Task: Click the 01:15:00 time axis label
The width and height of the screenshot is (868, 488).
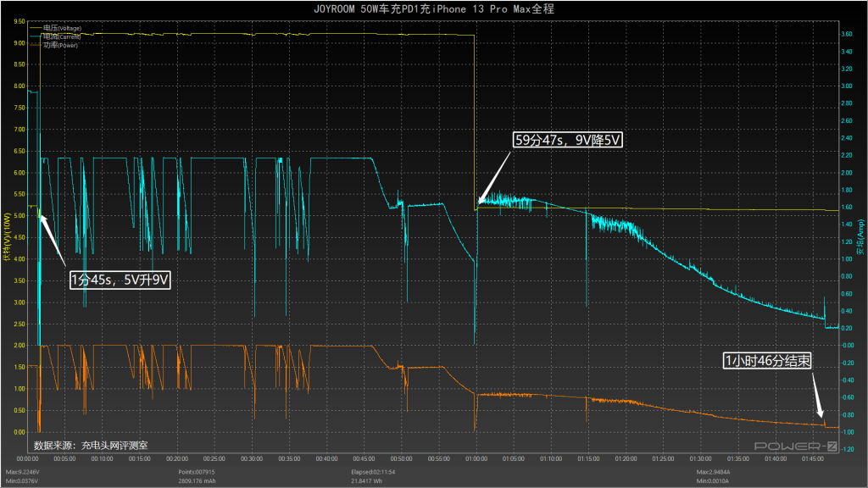Action: point(588,458)
